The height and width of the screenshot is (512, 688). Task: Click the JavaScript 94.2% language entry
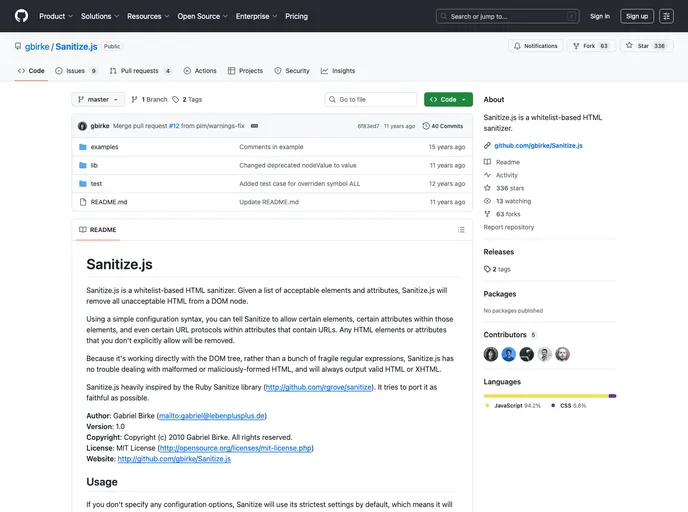pyautogui.click(x=512, y=406)
